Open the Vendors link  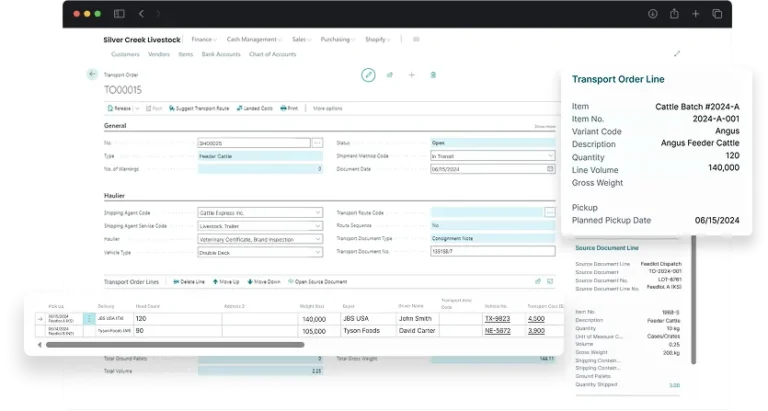point(159,54)
